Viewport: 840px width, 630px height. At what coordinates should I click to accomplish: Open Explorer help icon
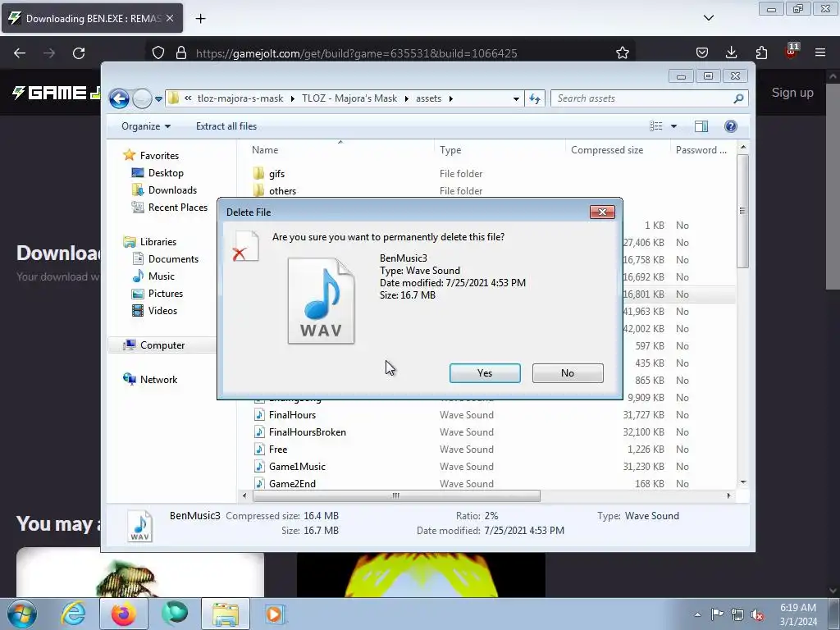pyautogui.click(x=730, y=126)
